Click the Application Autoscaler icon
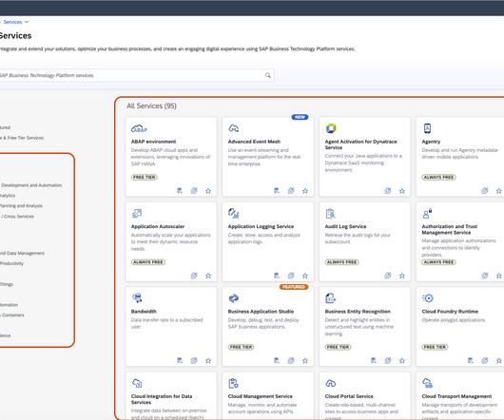 tap(137, 213)
